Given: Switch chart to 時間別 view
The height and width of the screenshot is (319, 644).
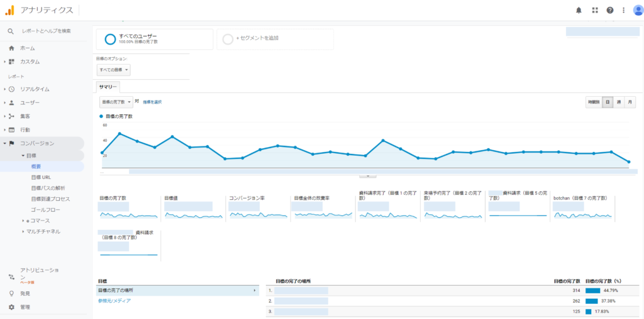Looking at the screenshot, I should 594,102.
